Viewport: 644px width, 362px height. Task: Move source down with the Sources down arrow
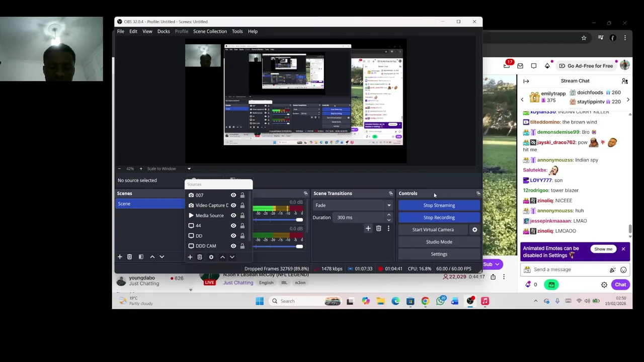click(x=232, y=257)
